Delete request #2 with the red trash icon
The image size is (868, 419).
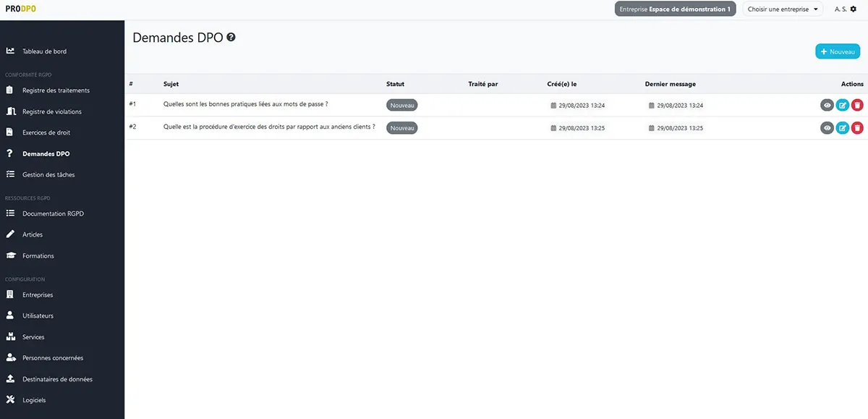coord(857,128)
